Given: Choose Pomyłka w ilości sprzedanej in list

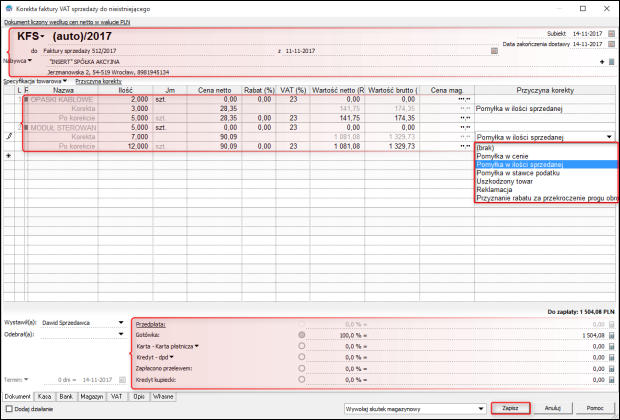Looking at the screenshot, I should click(546, 165).
